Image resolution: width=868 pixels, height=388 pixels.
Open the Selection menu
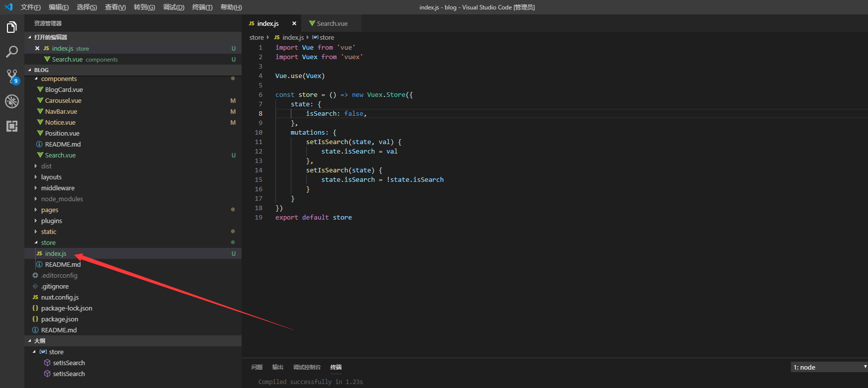[x=87, y=7]
